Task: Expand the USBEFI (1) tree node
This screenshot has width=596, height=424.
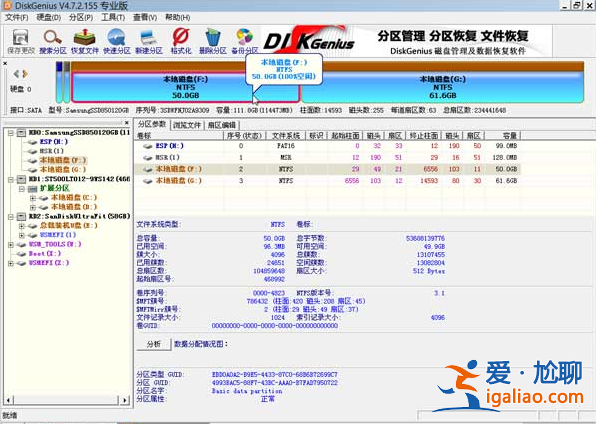Action: (22, 235)
